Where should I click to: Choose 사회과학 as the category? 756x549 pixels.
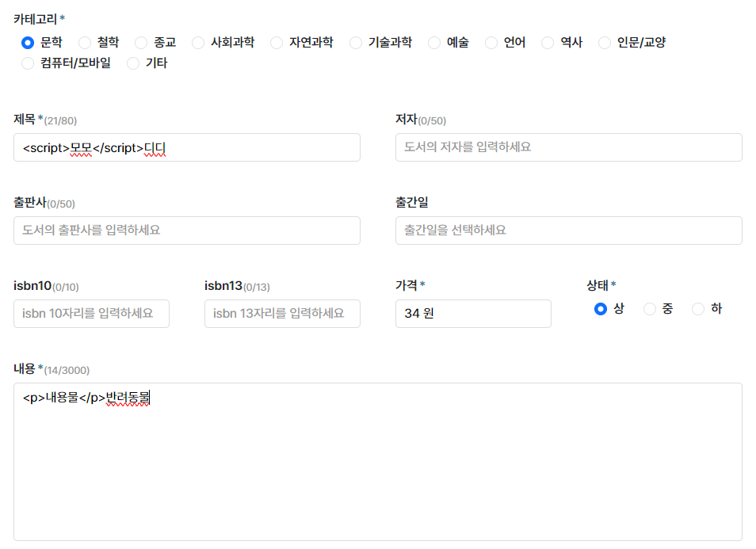point(198,43)
